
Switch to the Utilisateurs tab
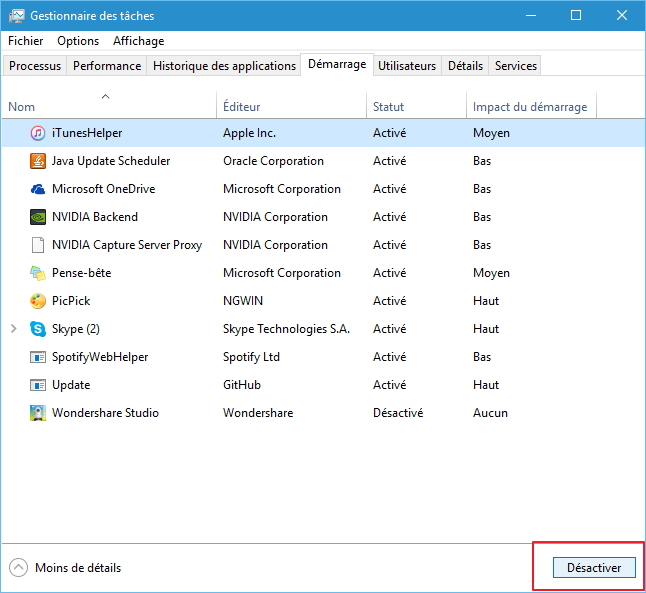pyautogui.click(x=407, y=66)
